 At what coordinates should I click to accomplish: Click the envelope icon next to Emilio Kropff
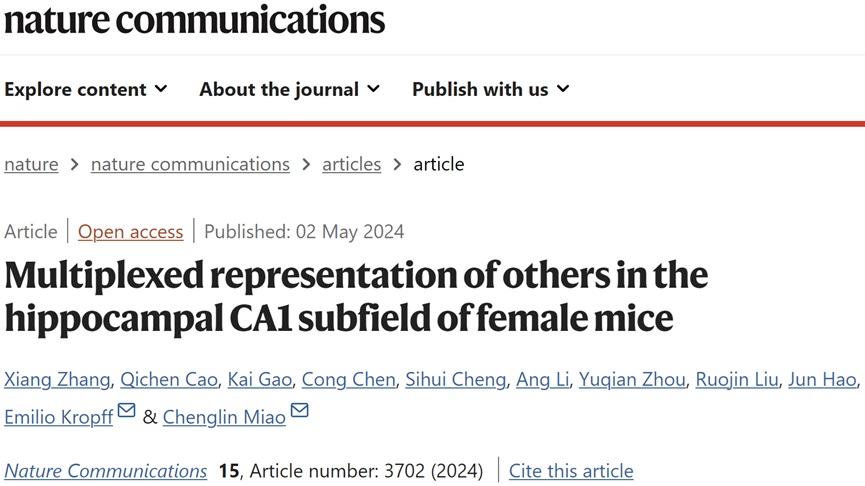[x=127, y=412]
